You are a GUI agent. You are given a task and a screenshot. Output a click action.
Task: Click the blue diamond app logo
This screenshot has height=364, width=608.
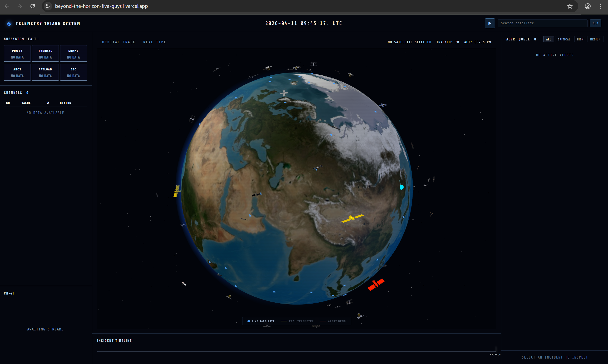(9, 24)
